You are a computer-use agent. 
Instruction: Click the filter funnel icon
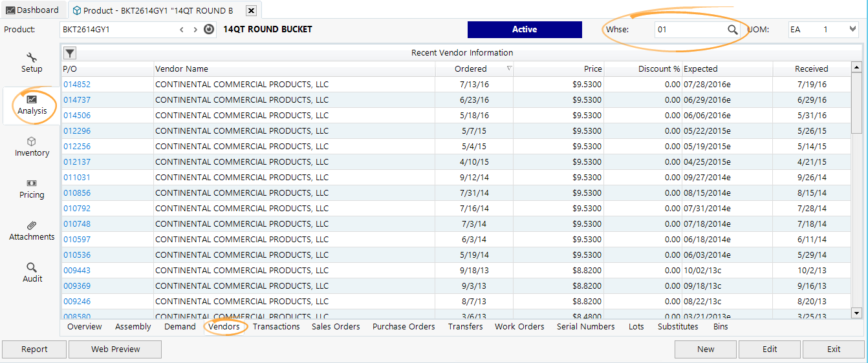tap(69, 53)
